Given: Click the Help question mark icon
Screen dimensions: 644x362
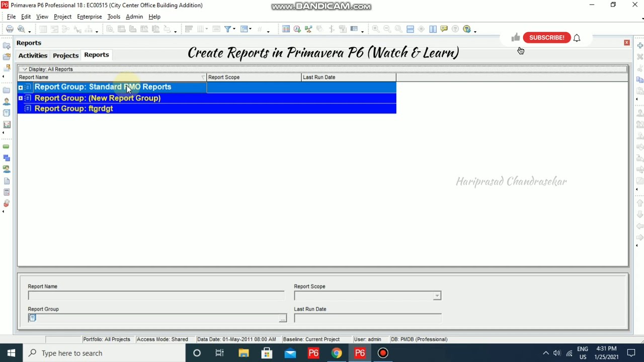Looking at the screenshot, I should (x=466, y=29).
